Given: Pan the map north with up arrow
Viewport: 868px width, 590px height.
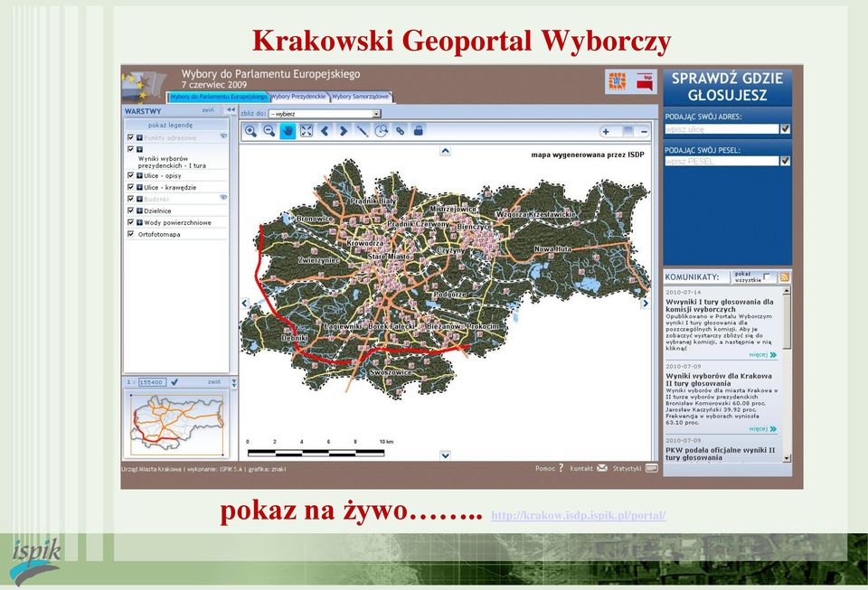Looking at the screenshot, I should click(445, 150).
